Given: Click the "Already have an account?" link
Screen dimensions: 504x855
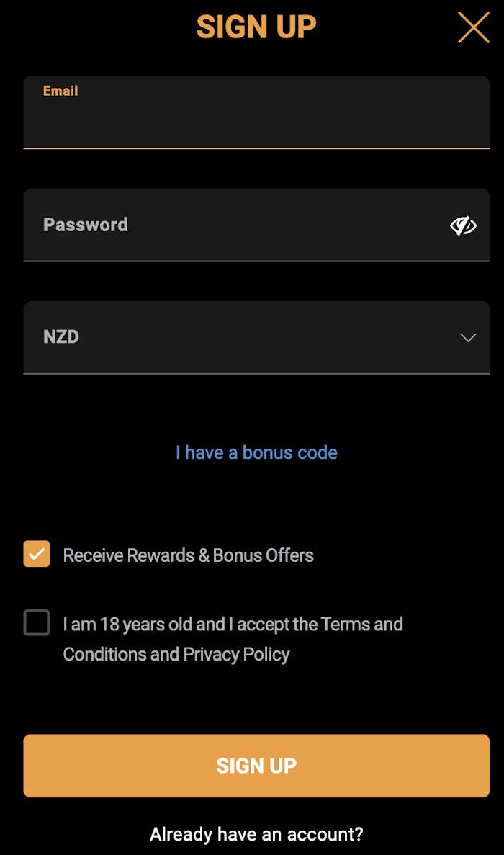Looking at the screenshot, I should click(256, 834).
